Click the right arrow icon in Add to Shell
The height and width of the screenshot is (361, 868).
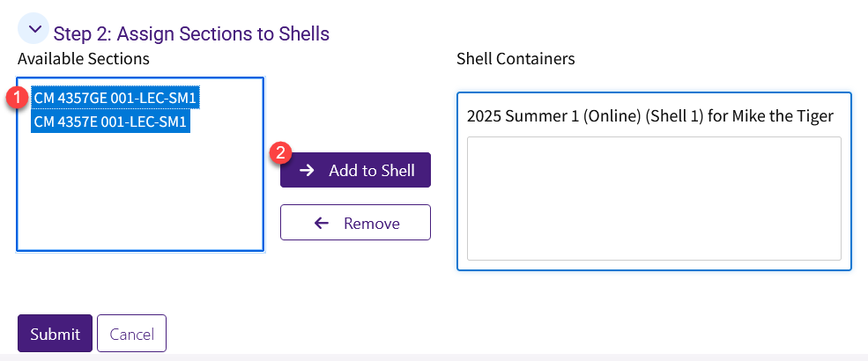pyautogui.click(x=307, y=171)
